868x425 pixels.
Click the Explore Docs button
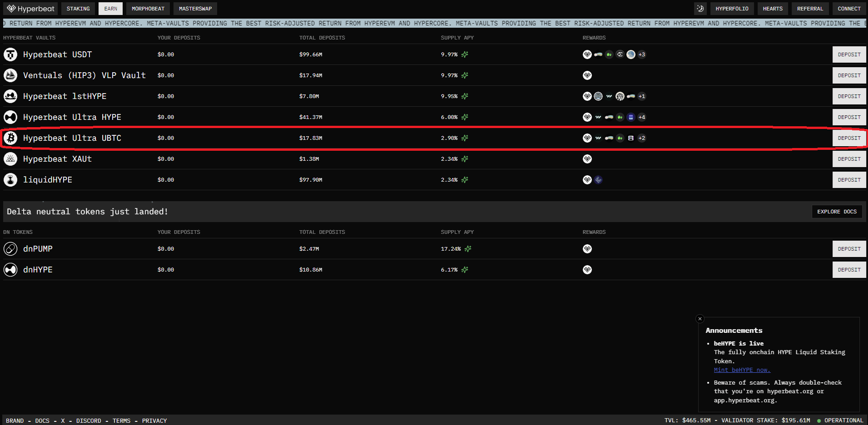coord(837,212)
